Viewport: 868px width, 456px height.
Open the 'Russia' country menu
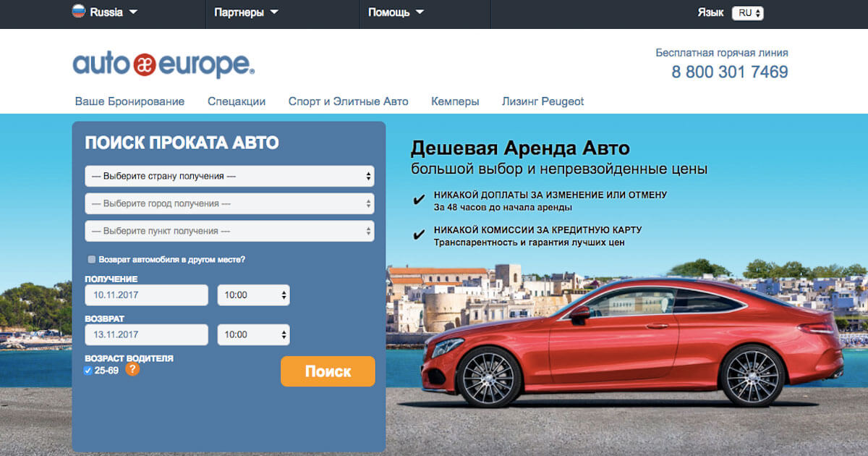click(107, 12)
